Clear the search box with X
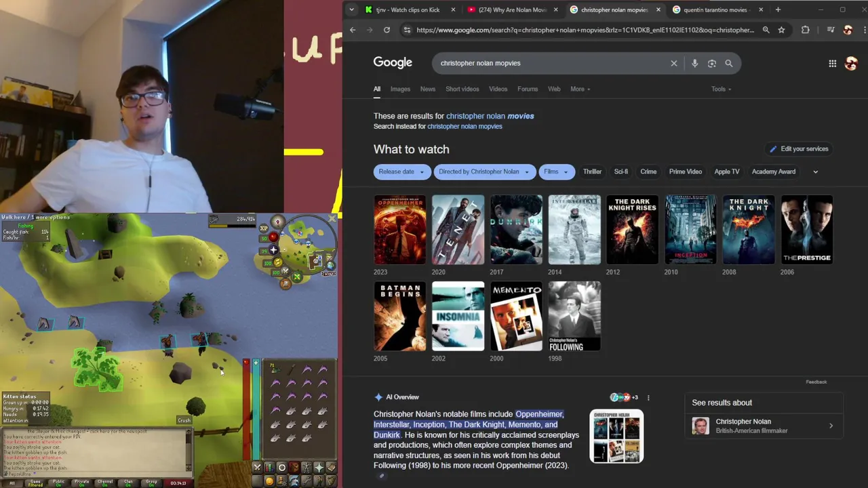 (673, 63)
